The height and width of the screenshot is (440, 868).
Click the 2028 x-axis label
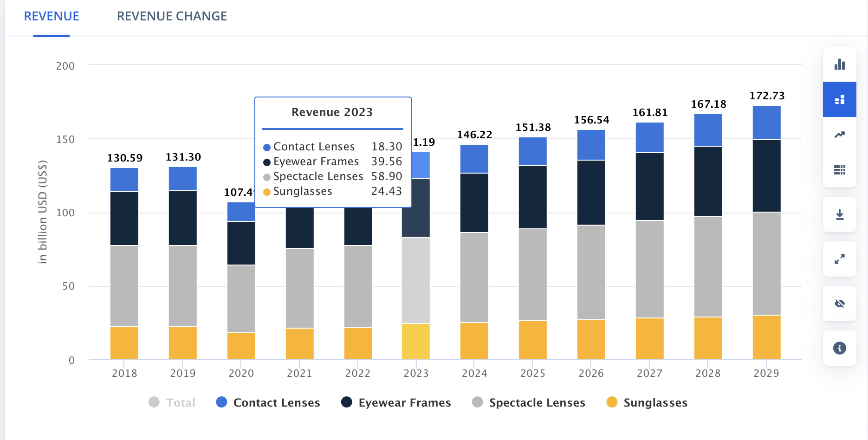coord(708,374)
